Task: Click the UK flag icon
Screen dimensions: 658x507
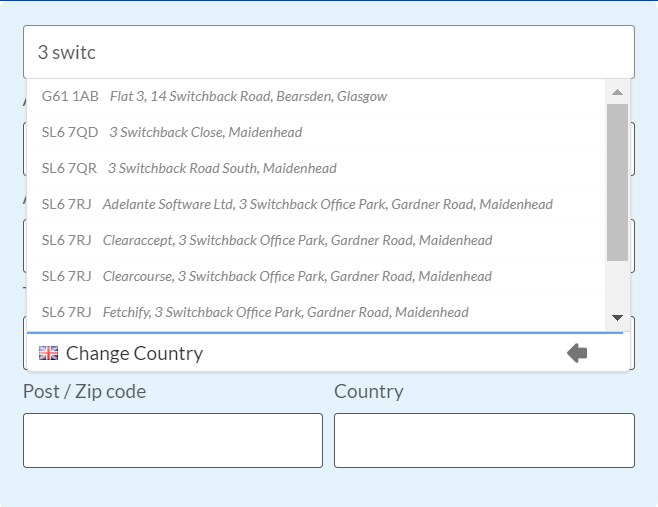Action: (48, 353)
